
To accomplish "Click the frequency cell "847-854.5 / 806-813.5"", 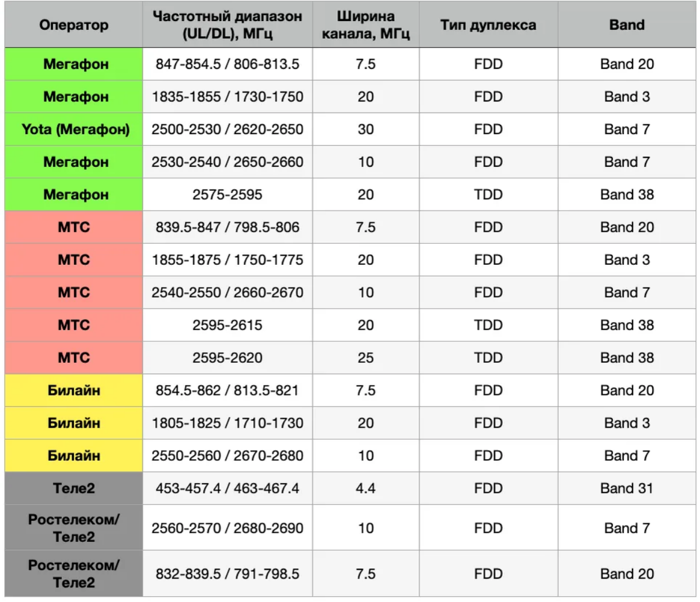I will (228, 64).
